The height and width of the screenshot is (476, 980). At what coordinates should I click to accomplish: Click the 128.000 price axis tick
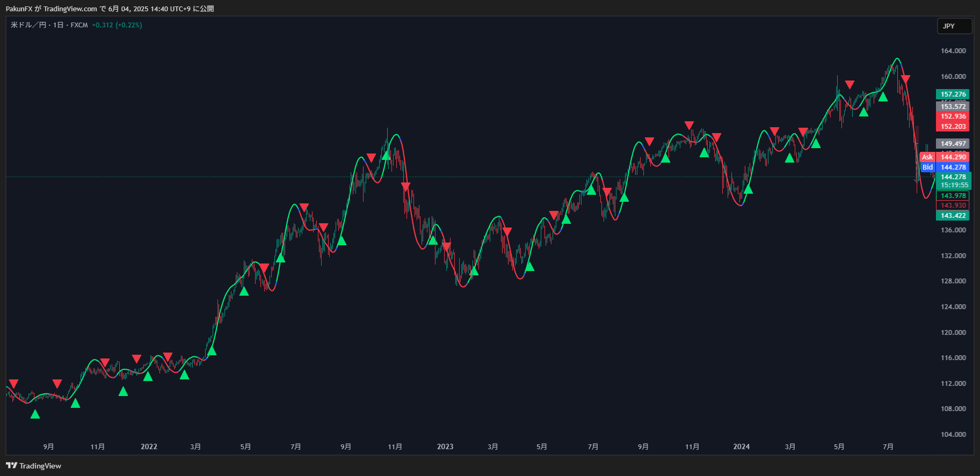pos(953,281)
